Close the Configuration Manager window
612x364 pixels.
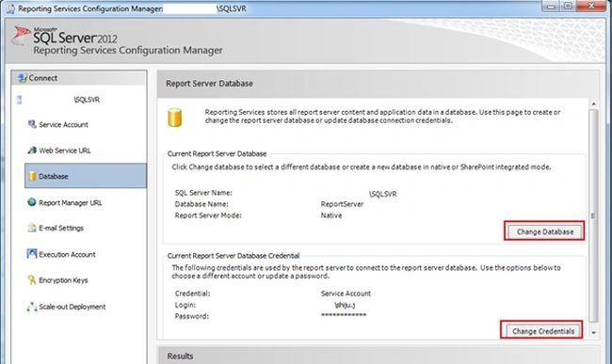click(591, 6)
